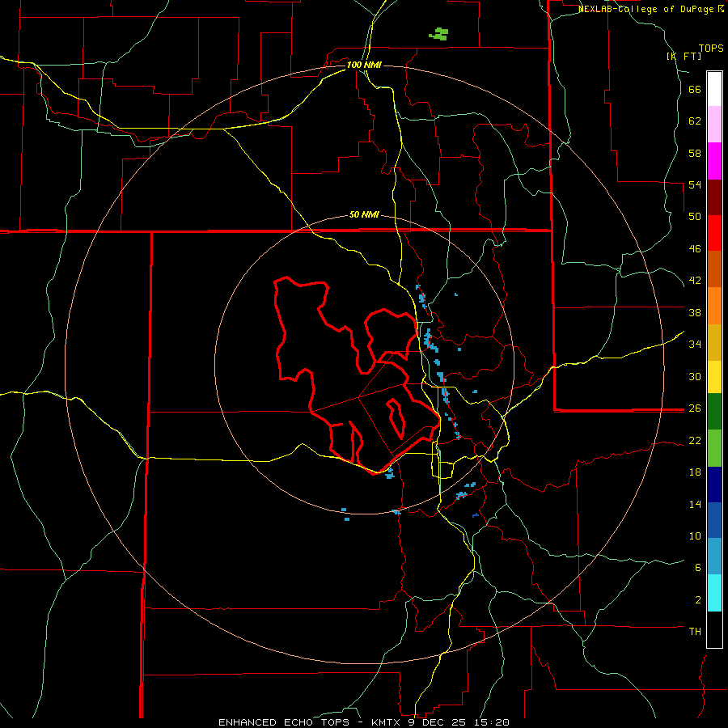Select the magenta 58 kft legend color
This screenshot has height=728, width=728.
pos(714,161)
